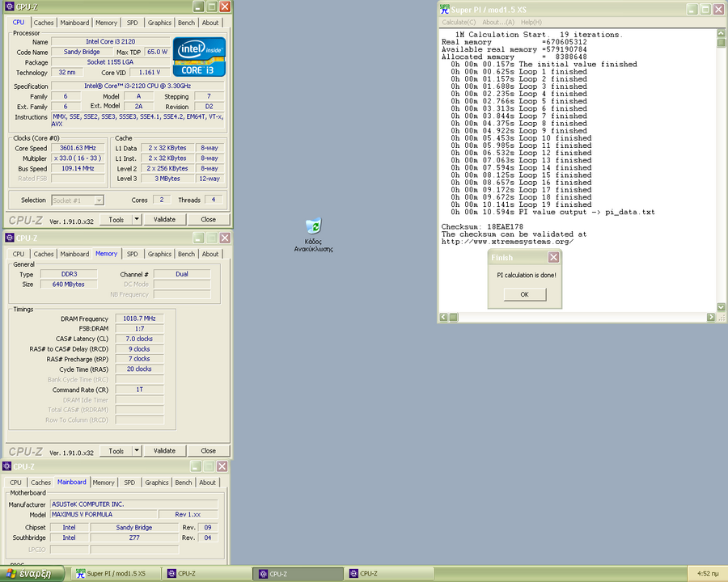Click the right arrow of Super PI horizontal scrollbar

(711, 317)
